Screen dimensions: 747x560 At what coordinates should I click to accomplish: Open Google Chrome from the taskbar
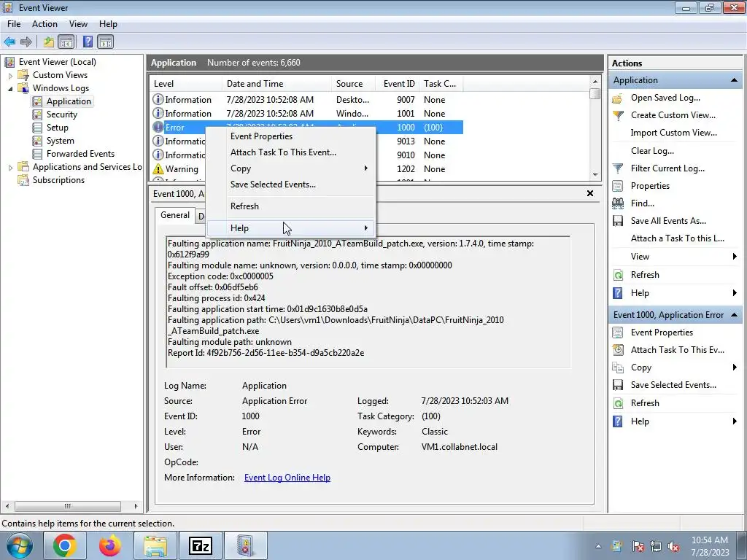click(64, 545)
